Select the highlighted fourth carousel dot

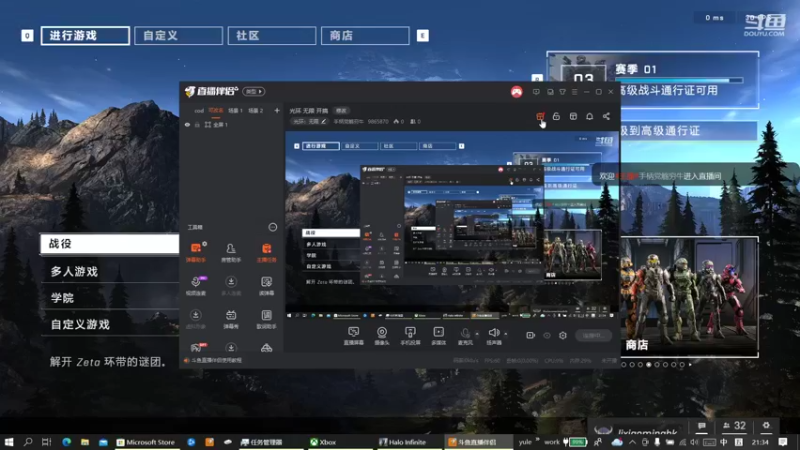(648, 365)
